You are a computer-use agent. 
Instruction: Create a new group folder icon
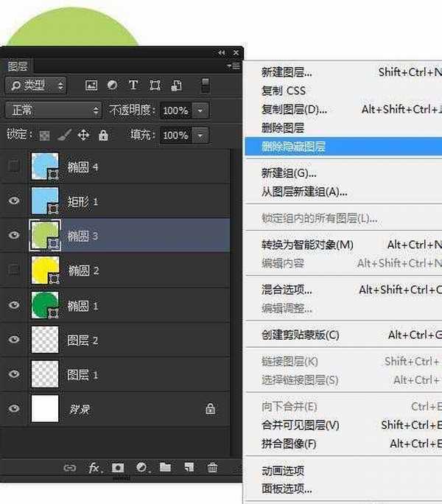coord(165,467)
